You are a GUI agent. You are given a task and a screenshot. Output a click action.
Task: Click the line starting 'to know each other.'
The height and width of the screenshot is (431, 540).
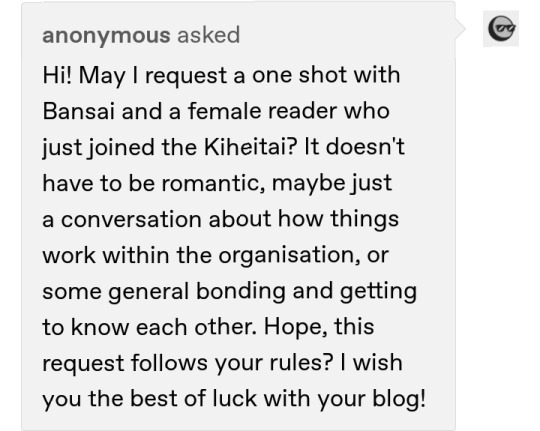pos(208,327)
